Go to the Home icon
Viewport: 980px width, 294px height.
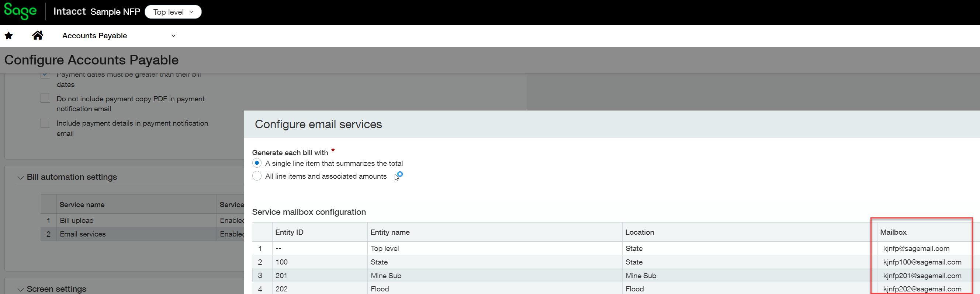point(37,35)
